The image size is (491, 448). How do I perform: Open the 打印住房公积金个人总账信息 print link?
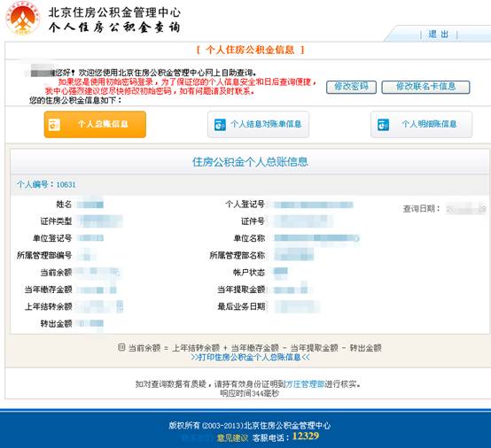click(x=250, y=358)
